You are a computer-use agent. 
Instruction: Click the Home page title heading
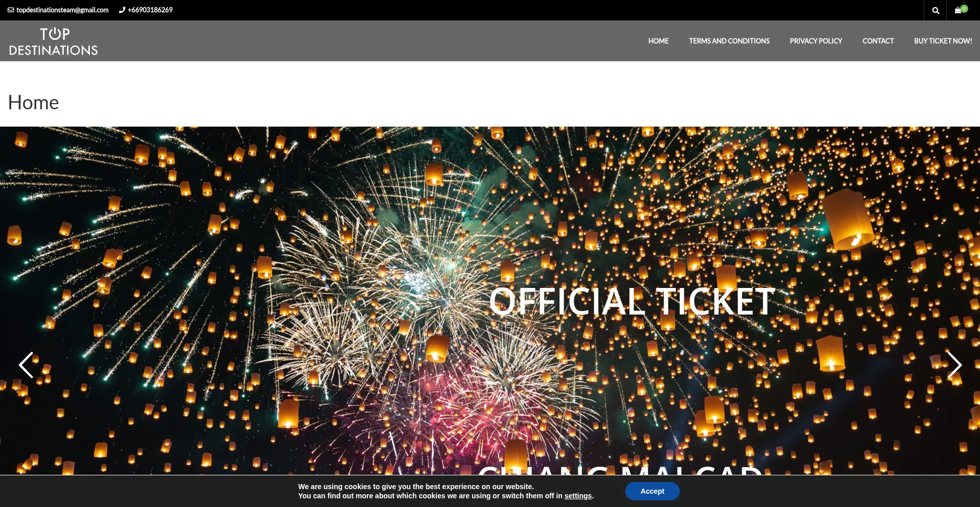[34, 103]
